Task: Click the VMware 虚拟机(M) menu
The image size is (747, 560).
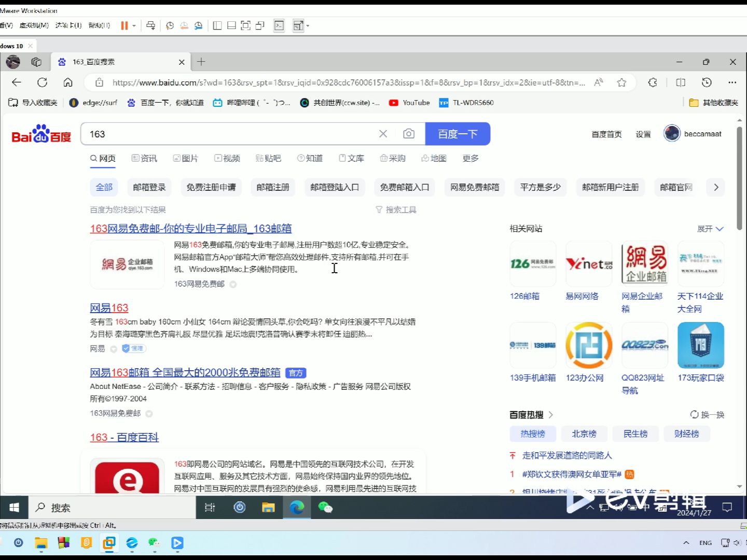Action: click(x=34, y=25)
